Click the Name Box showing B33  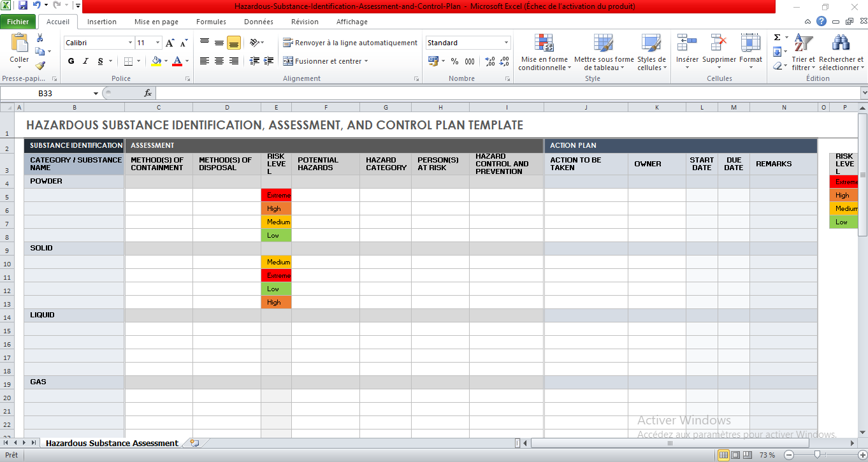pos(46,93)
